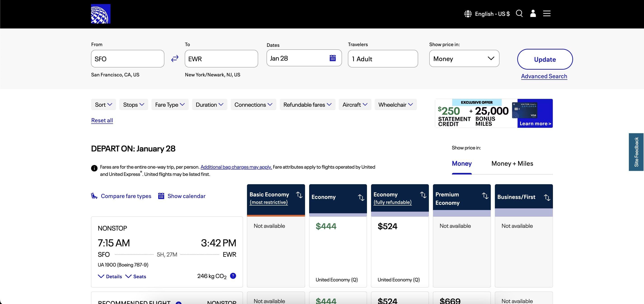Expand Details for flight UA 1900
Screen dimensions: 644x304
[x=110, y=276]
